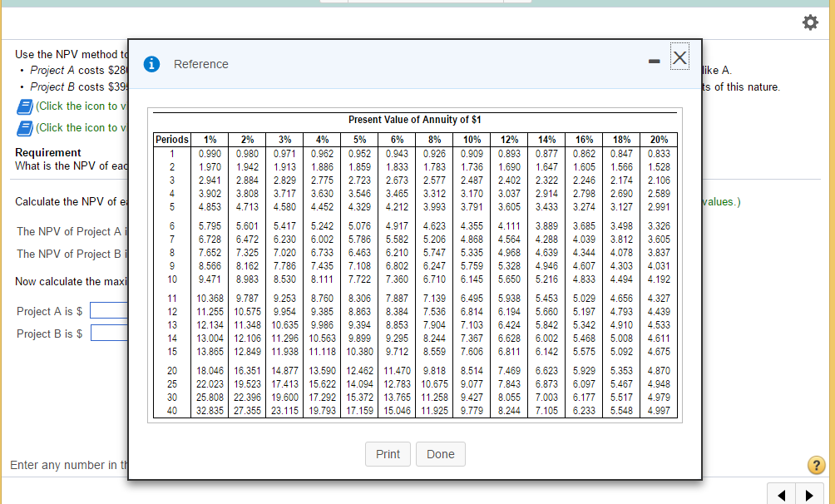Click the 'Periods' column header
The height and width of the screenshot is (504, 835).
[172, 140]
